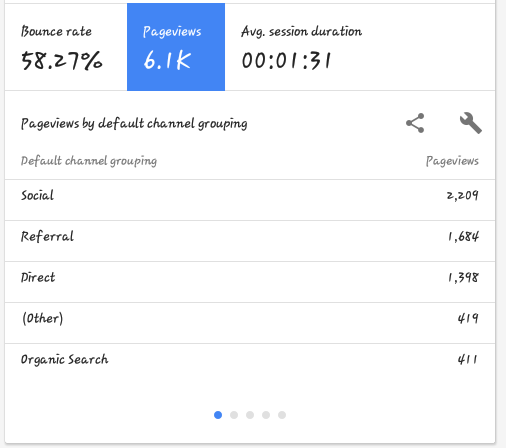
Task: Open the Direct channel row
Action: coord(250,282)
